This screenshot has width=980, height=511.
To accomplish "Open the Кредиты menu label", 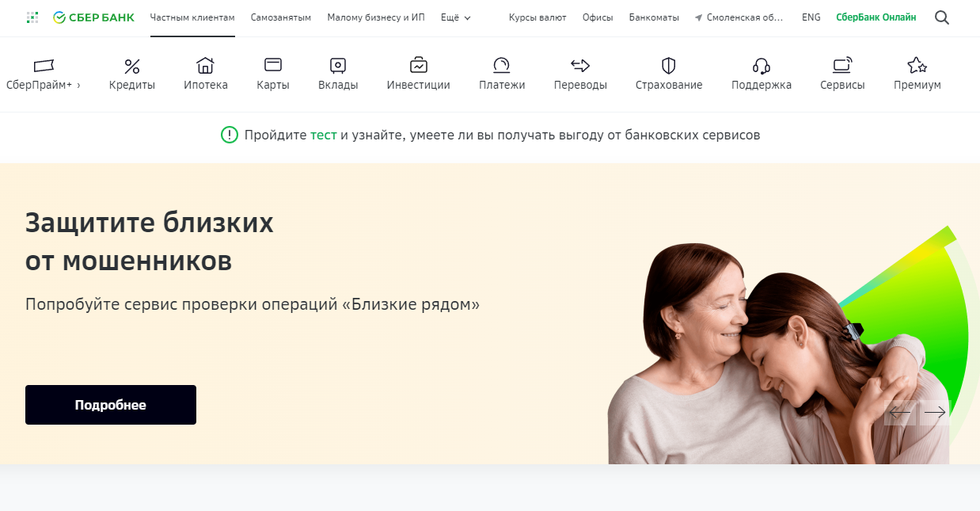I will coord(132,85).
